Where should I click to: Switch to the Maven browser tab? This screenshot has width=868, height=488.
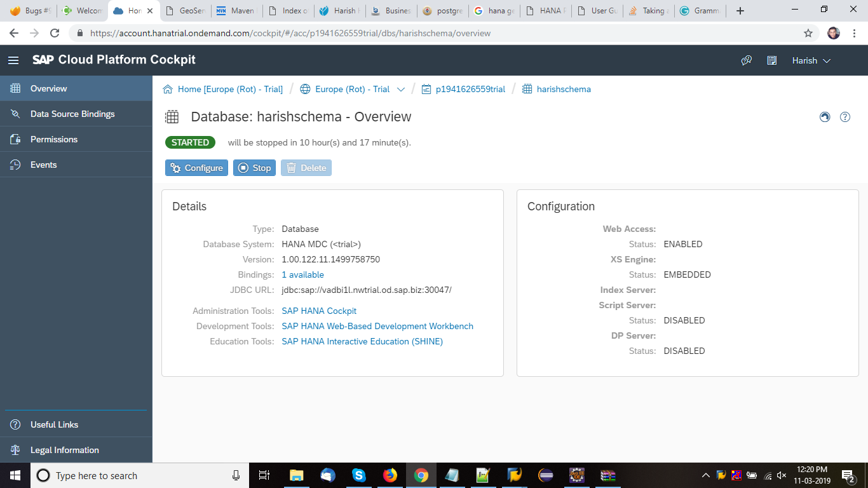236,11
